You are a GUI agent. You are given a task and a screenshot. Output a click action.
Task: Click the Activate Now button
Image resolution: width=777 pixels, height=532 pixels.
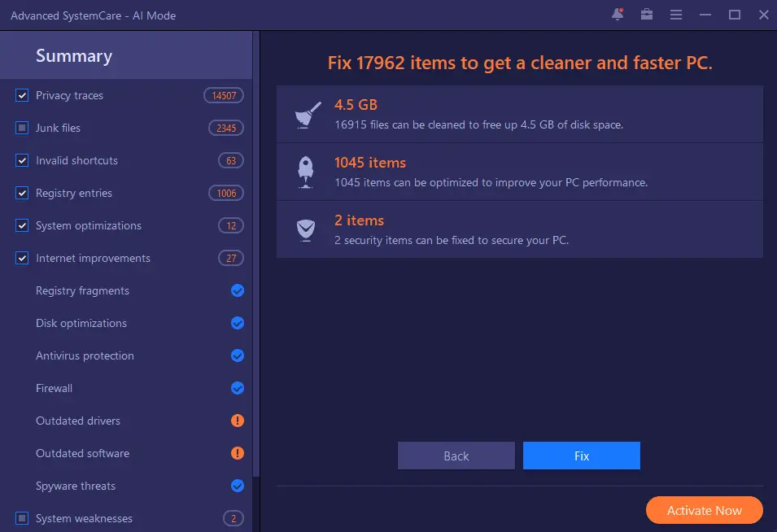click(704, 510)
